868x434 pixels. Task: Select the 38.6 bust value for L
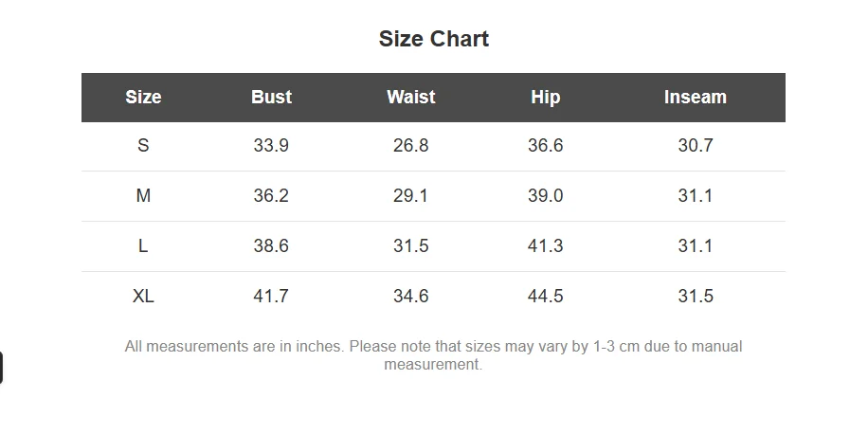tap(271, 246)
